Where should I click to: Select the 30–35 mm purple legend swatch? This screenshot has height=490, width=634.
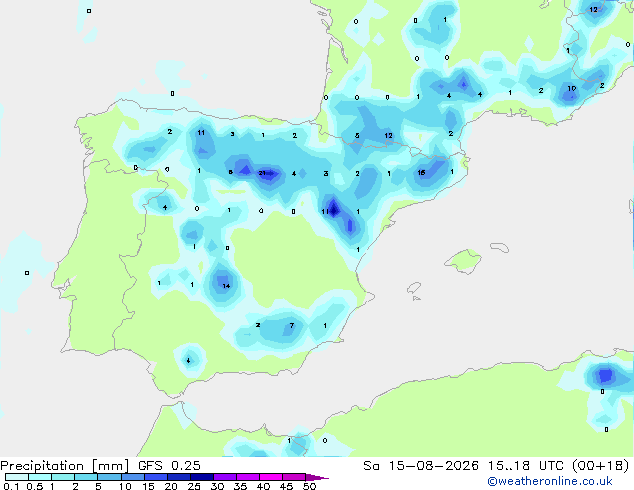[x=225, y=477]
